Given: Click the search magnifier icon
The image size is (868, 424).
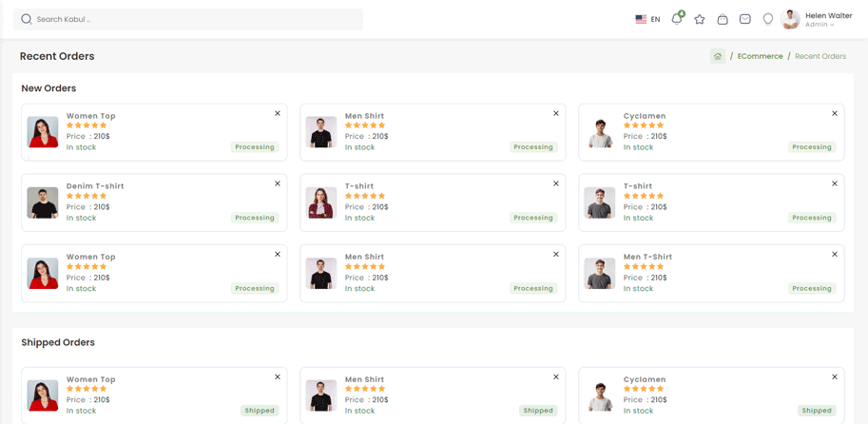Looking at the screenshot, I should 27,19.
